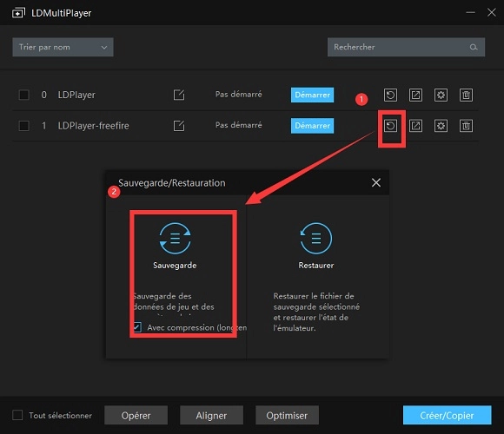Click Pas démarré status of LDPlayer row 0

239,95
